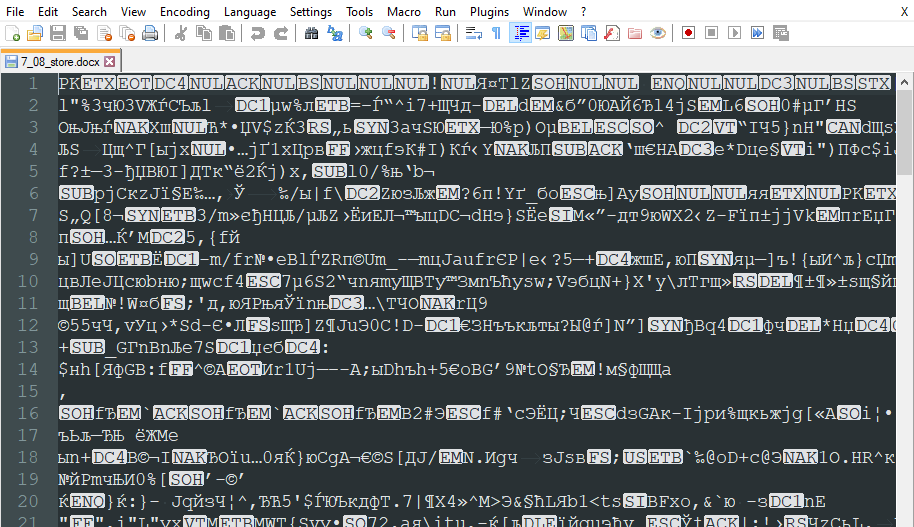Show the Function List panel
Viewport: 914px width, 527px height.
(x=612, y=33)
